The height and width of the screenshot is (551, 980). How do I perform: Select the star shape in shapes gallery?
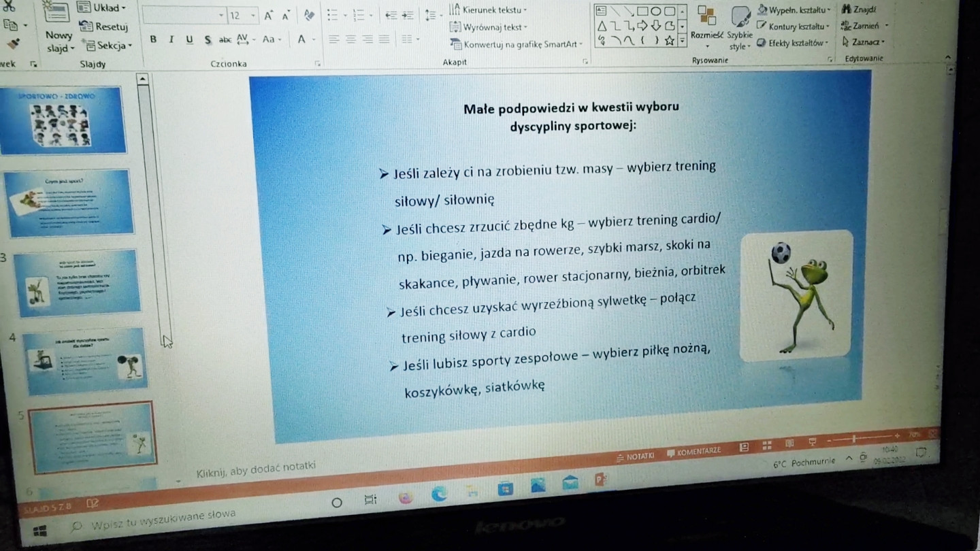tap(670, 41)
